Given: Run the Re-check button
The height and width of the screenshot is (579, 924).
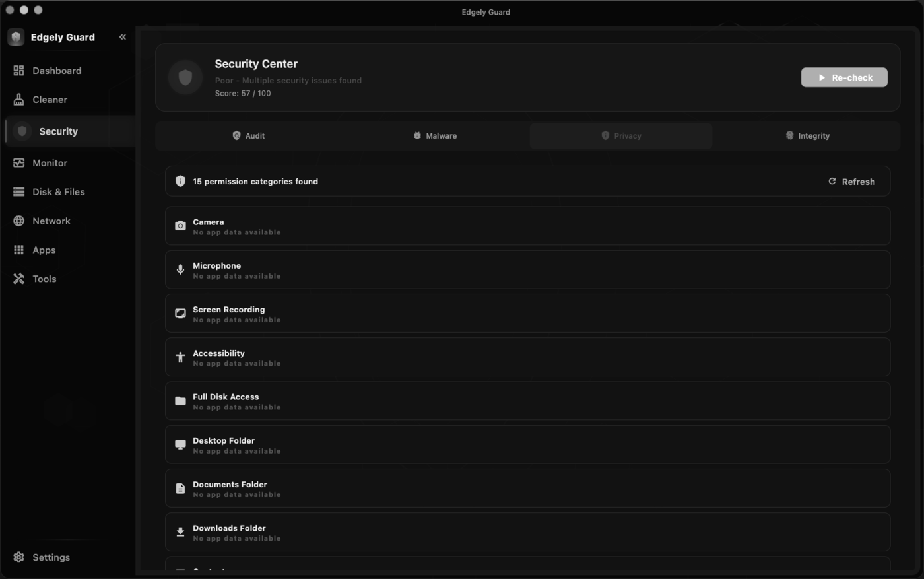Looking at the screenshot, I should tap(844, 77).
